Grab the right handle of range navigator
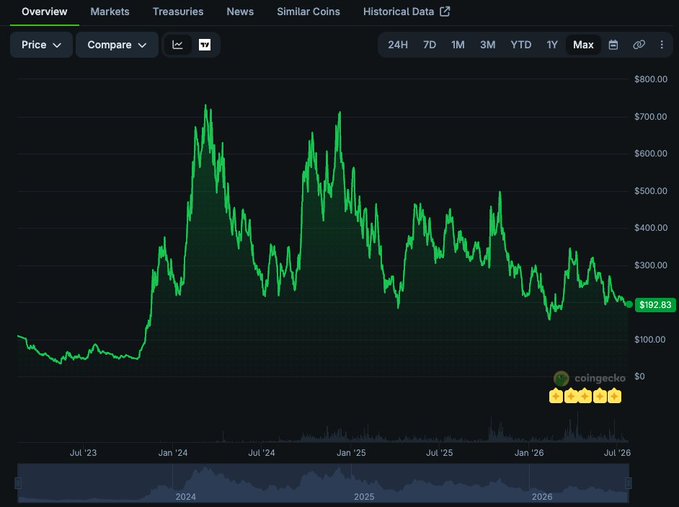This screenshot has height=507, width=679. click(628, 483)
